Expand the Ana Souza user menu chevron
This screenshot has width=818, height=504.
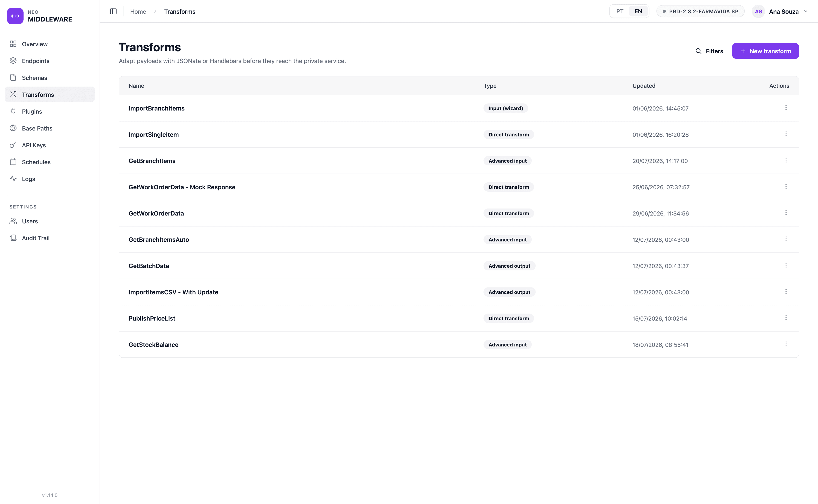coord(806,11)
